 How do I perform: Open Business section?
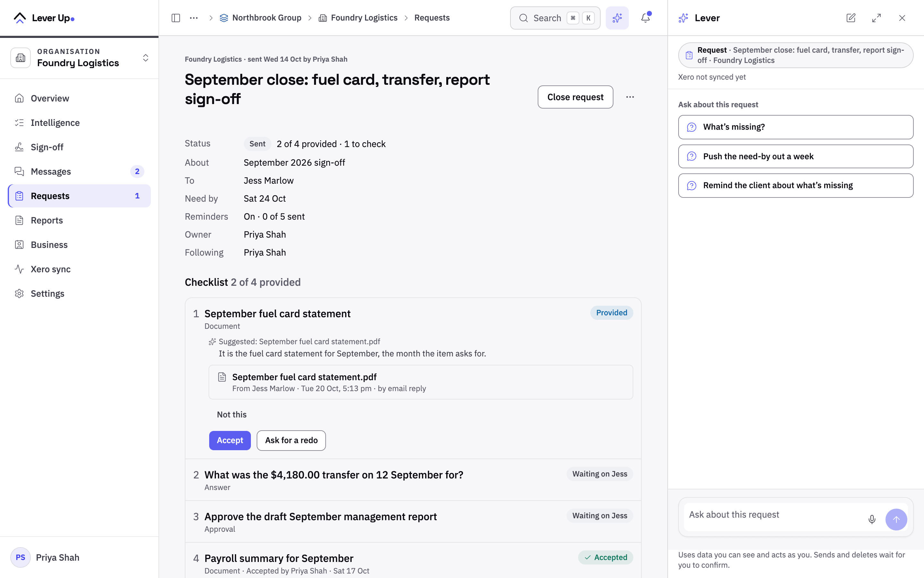[x=80, y=245]
